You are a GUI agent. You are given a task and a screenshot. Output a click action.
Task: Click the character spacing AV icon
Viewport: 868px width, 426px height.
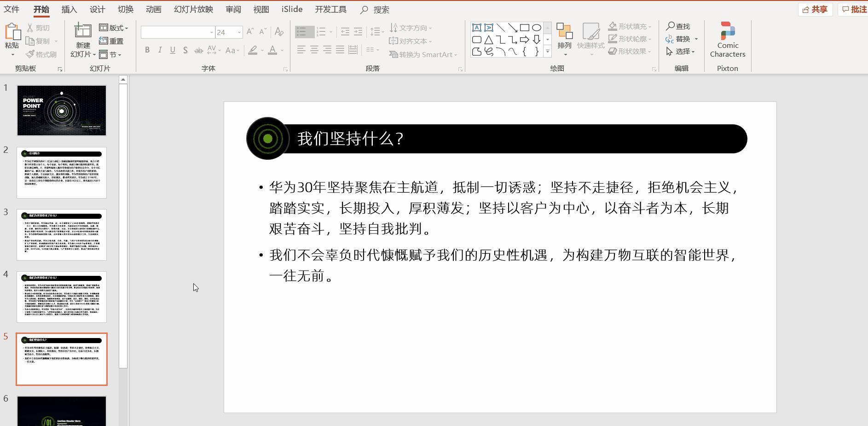click(214, 50)
